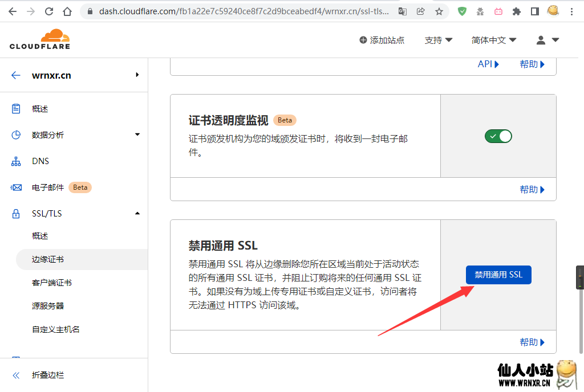
Task: Open the 自定义主机名 sidebar item
Action: [55, 329]
